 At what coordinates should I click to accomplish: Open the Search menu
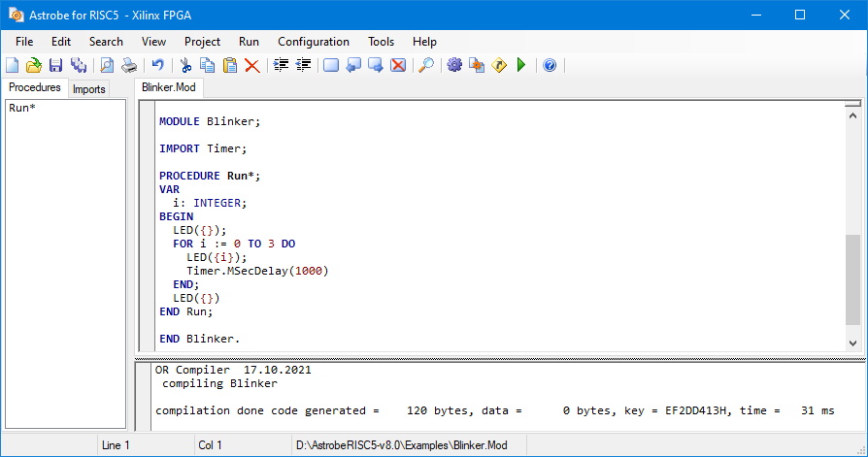click(106, 42)
